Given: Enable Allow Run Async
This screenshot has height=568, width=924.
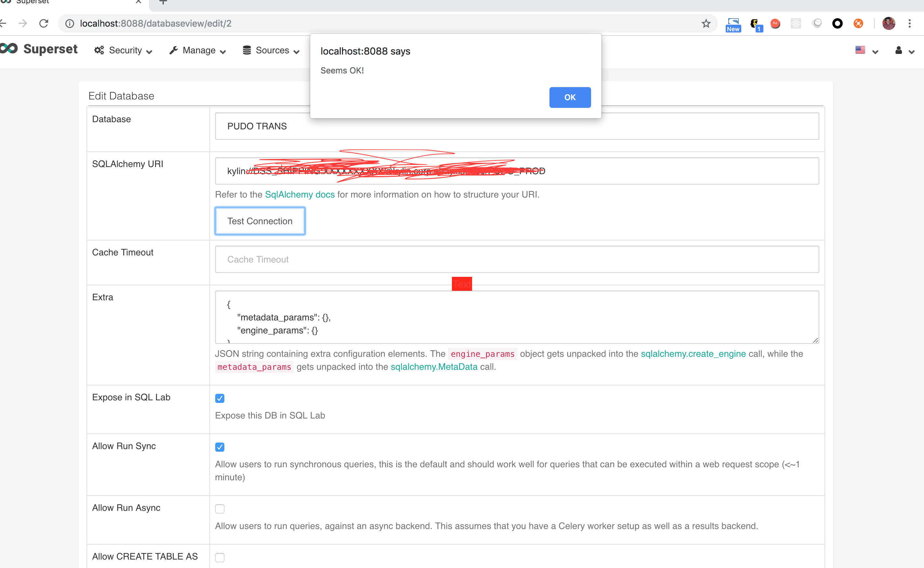Looking at the screenshot, I should point(220,508).
